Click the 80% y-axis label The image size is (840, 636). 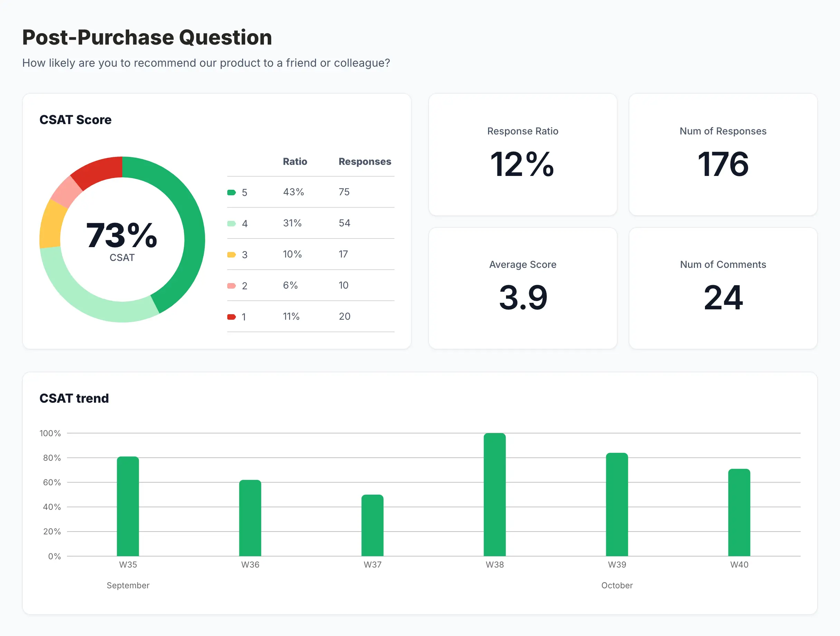coord(52,458)
